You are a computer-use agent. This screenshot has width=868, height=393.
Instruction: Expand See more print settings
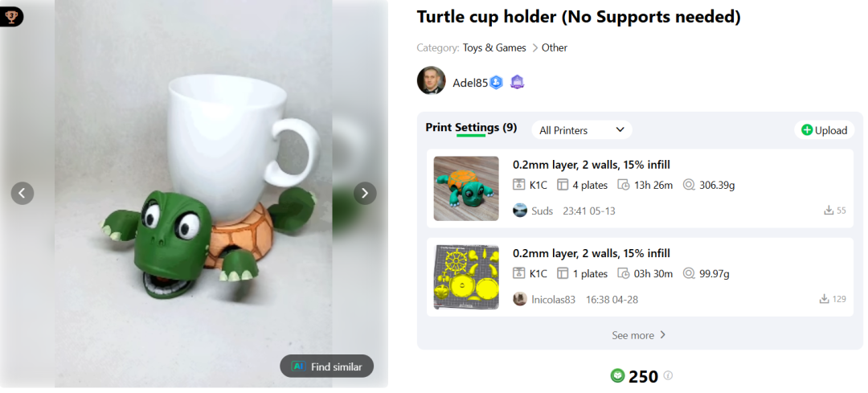639,335
